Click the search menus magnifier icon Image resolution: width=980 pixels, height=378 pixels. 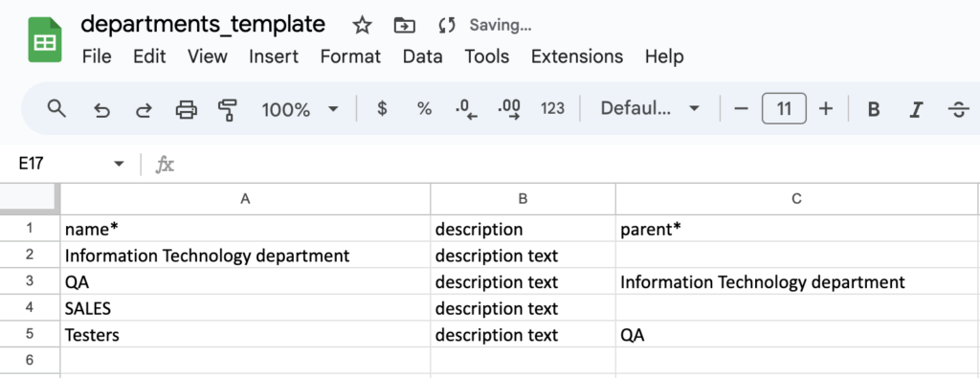coord(56,109)
